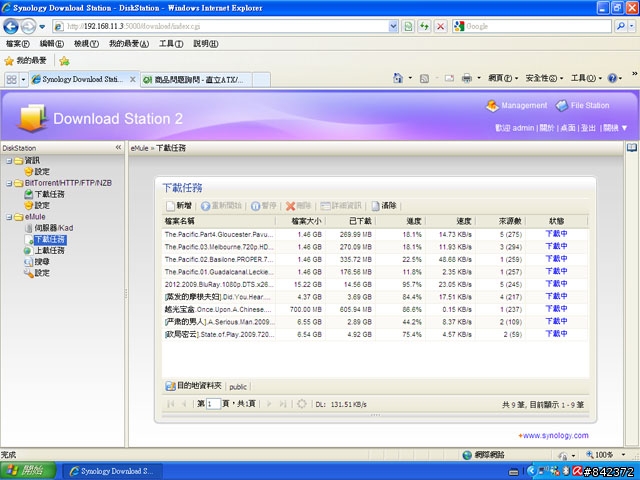Click the page number input field
Image resolution: width=640 pixels, height=480 pixels.
(213, 404)
